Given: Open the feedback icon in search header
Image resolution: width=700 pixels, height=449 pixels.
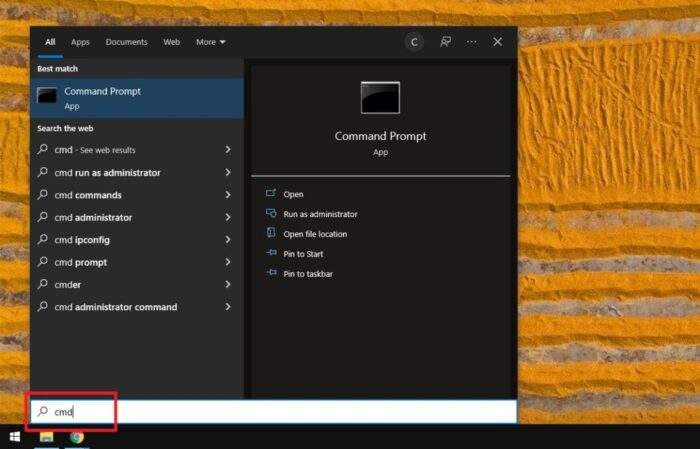Looking at the screenshot, I should pos(445,42).
